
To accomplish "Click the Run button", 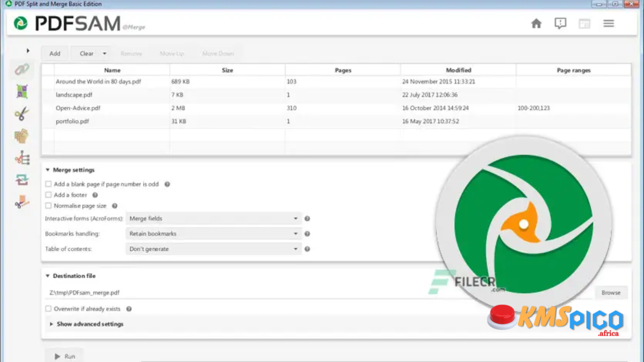I will pyautogui.click(x=64, y=356).
